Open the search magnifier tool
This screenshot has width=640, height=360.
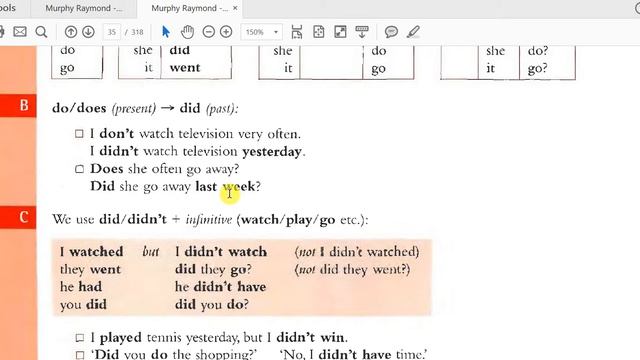[41, 31]
